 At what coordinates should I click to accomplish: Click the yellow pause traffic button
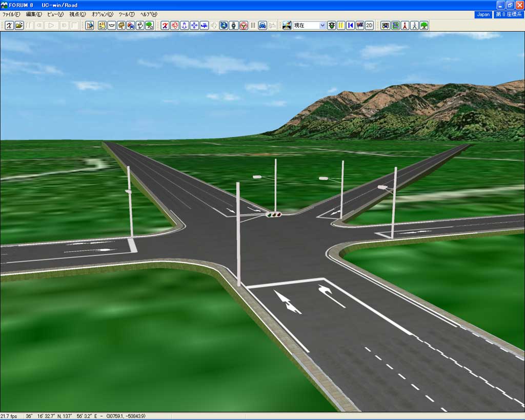pyautogui.click(x=341, y=26)
